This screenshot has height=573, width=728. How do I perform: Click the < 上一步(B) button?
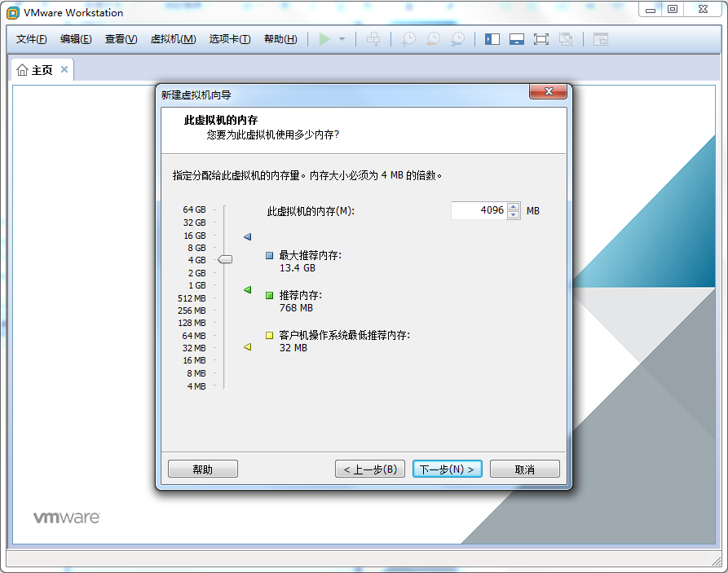click(x=370, y=469)
